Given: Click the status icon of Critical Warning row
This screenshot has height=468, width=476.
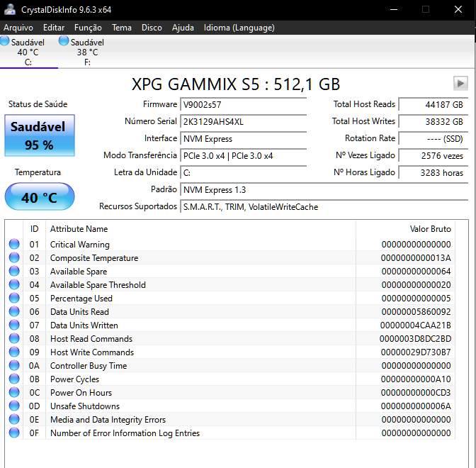Looking at the screenshot, I should coord(14,244).
